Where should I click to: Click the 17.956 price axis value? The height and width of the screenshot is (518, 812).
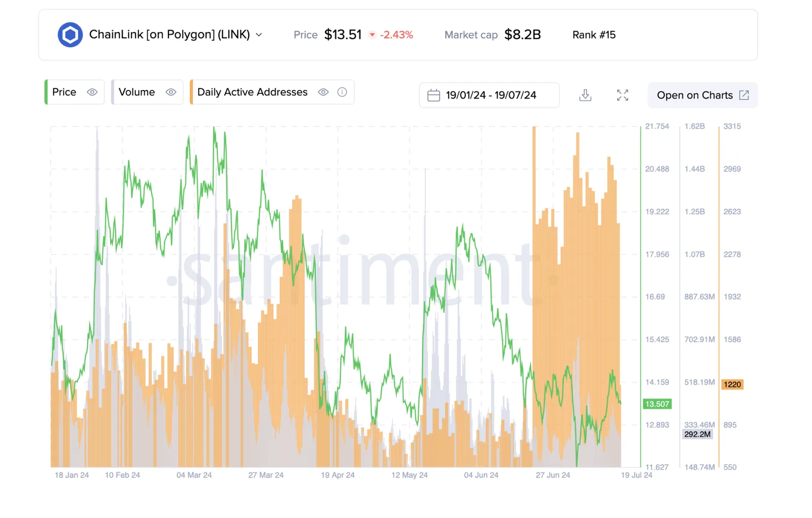[x=657, y=254]
